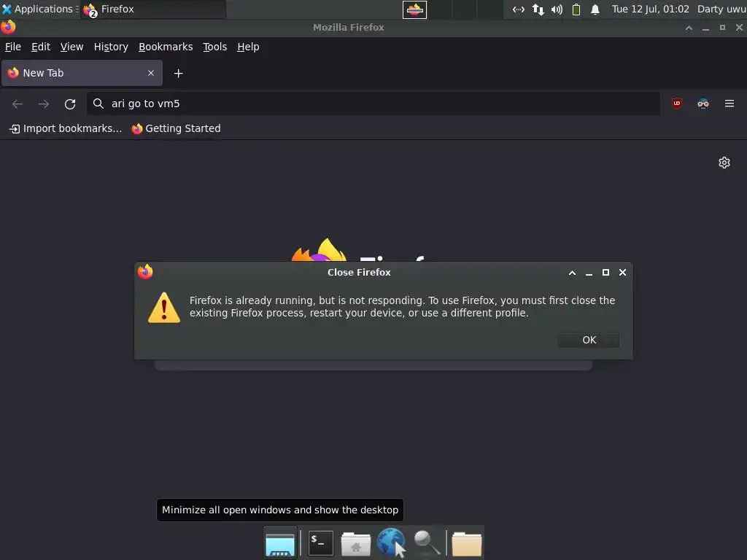Screen dimensions: 747x560
Task: Open the Edit menu
Action: coord(41,47)
